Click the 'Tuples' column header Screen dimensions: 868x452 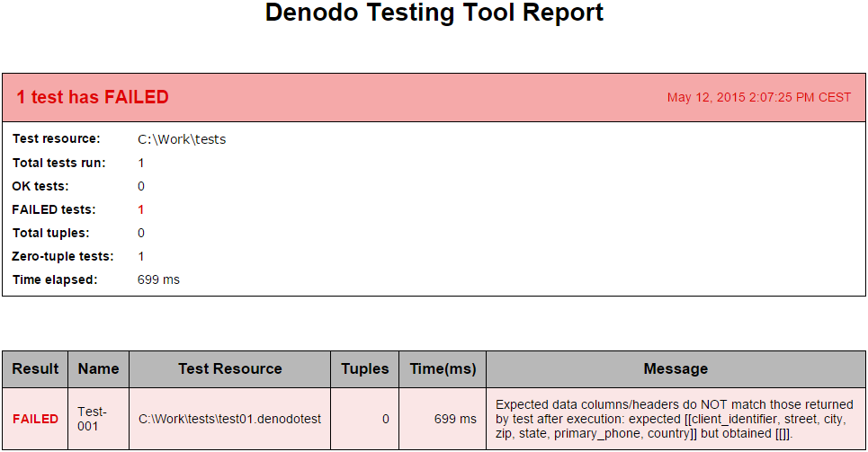365,369
